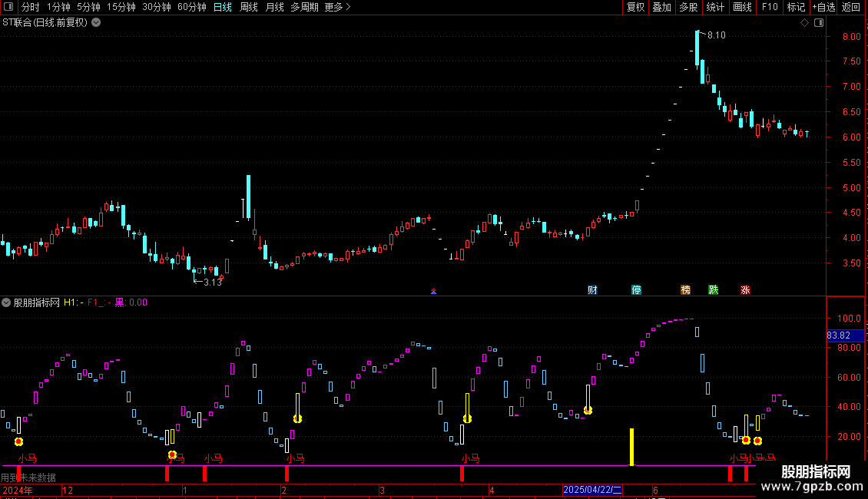
Task: Click the H1 indicator parameter label
Action: tap(74, 302)
